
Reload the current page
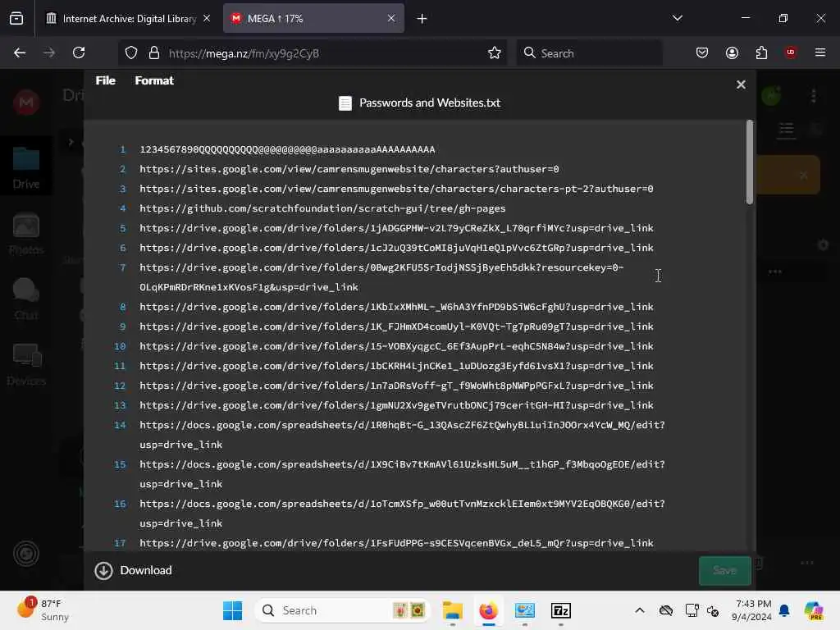79,53
